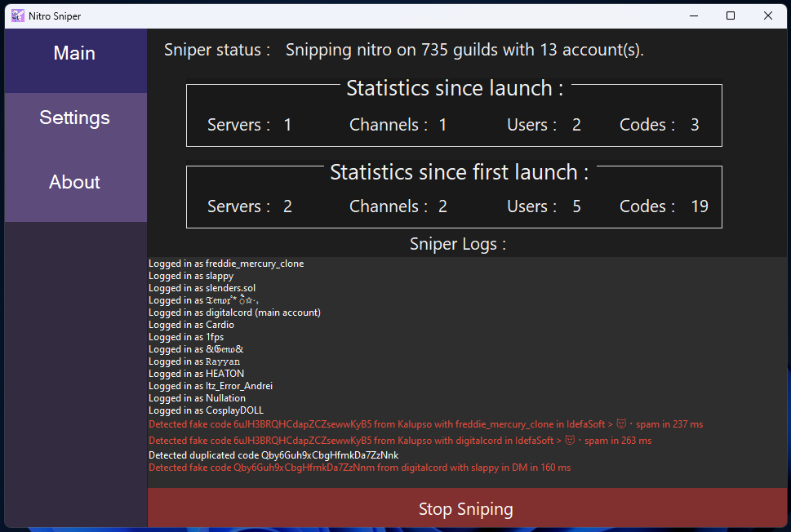This screenshot has width=791, height=532.
Task: Click the Stop Sniping button
Action: pyautogui.click(x=465, y=508)
